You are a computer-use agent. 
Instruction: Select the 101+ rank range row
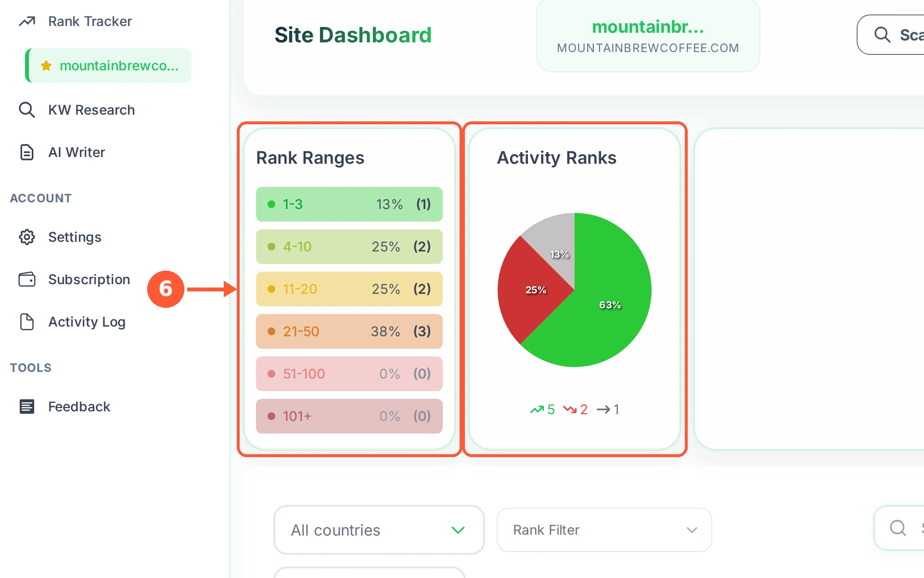pyautogui.click(x=349, y=416)
